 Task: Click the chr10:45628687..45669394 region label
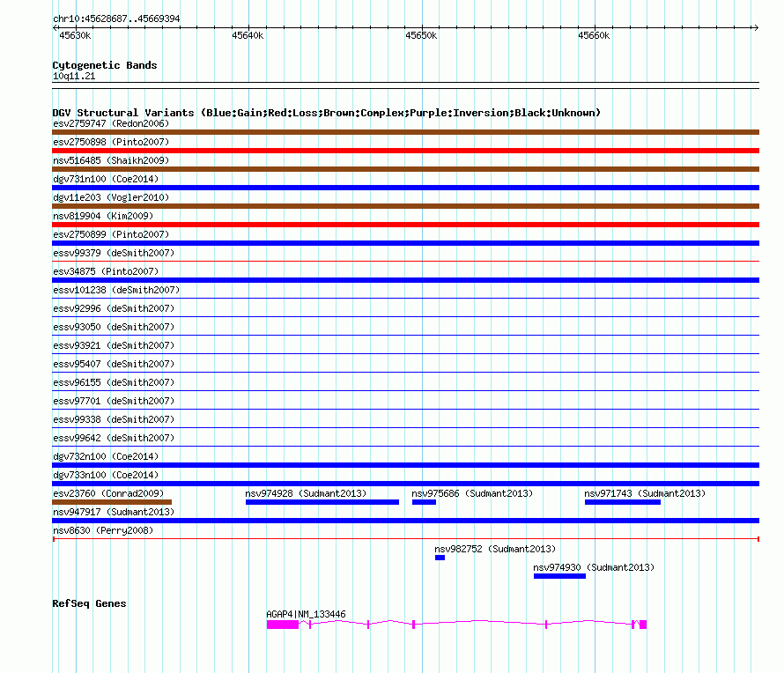click(116, 18)
